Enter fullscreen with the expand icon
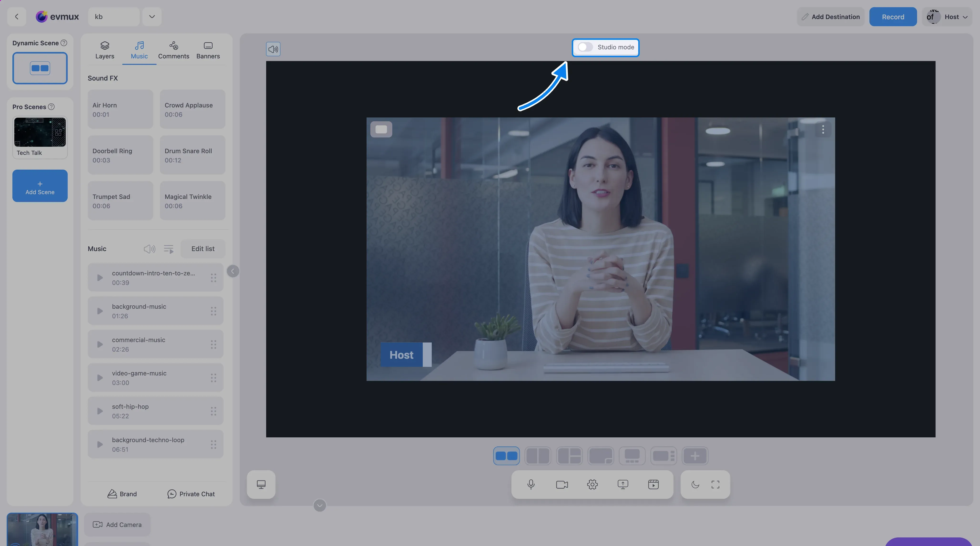Image resolution: width=980 pixels, height=546 pixels. pos(715,484)
